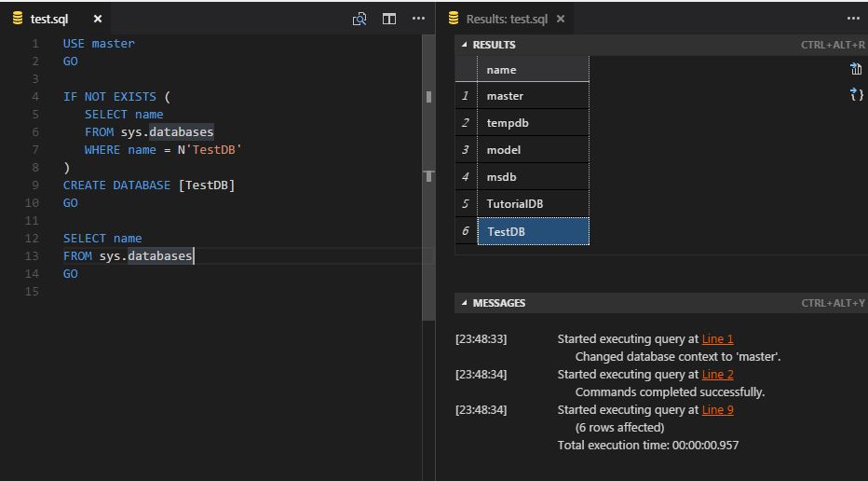
Task: Select the TestDB cell in results
Action: click(533, 231)
